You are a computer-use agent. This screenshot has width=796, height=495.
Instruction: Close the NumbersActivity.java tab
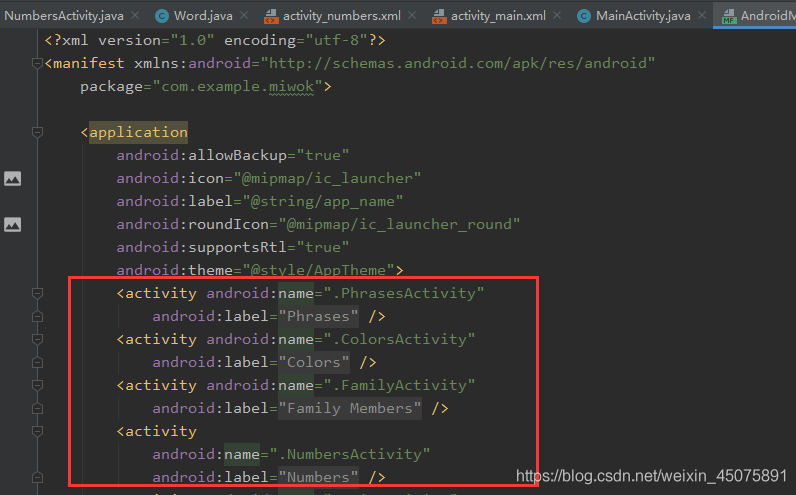pos(135,16)
